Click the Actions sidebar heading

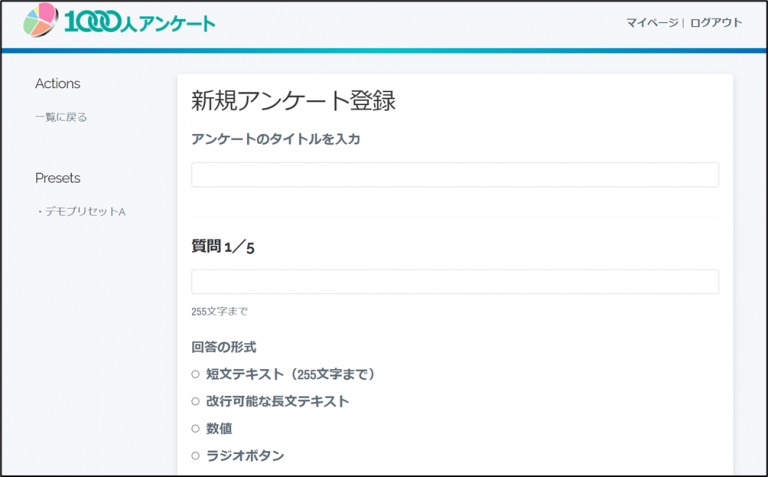(x=58, y=84)
